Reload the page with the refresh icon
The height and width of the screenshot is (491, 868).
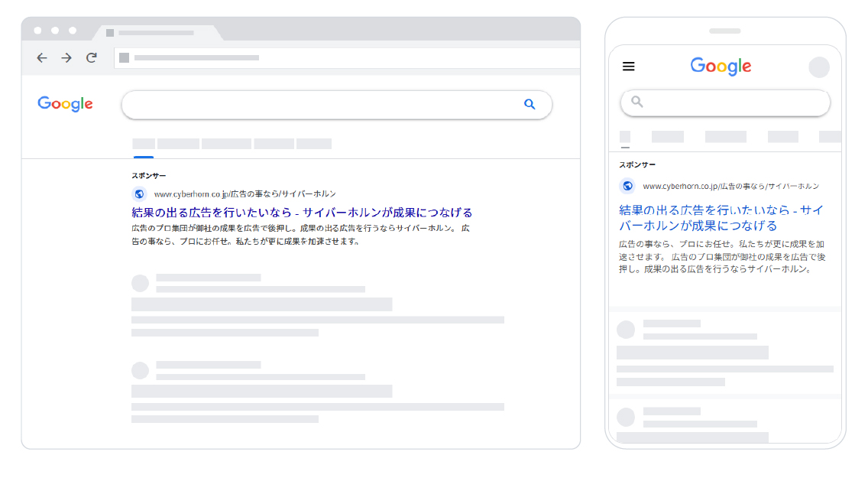[92, 58]
